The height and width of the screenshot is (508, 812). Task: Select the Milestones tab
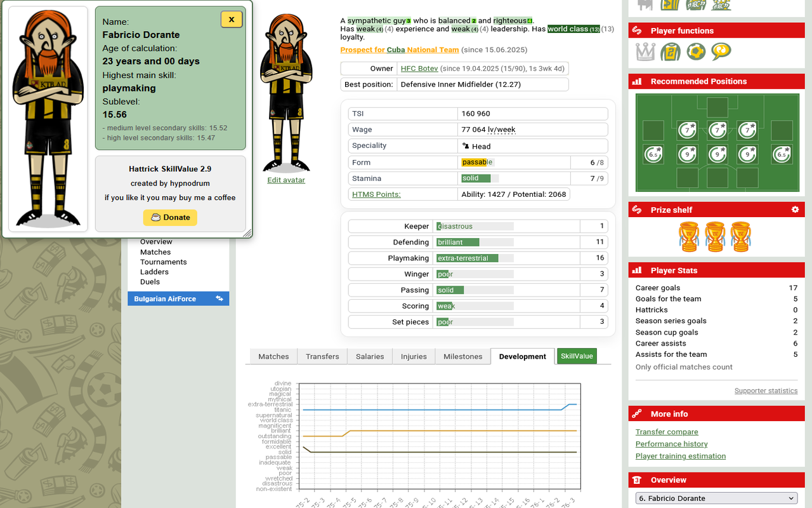[x=463, y=356]
